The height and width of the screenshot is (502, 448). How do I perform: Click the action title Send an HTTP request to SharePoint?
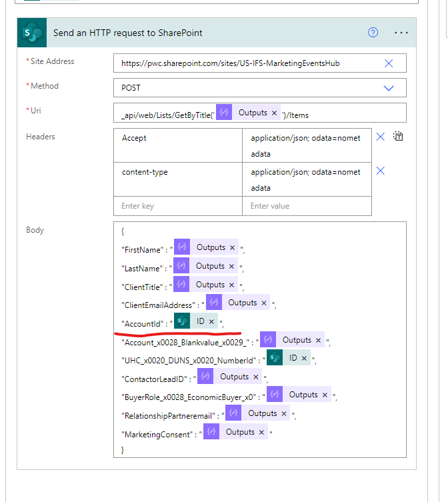tap(127, 33)
